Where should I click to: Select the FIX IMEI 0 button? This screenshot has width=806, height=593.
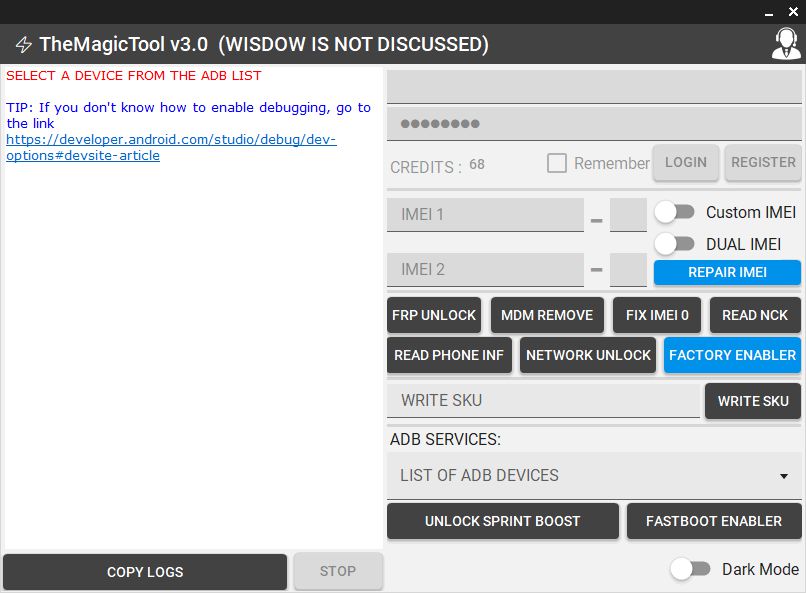(x=657, y=315)
